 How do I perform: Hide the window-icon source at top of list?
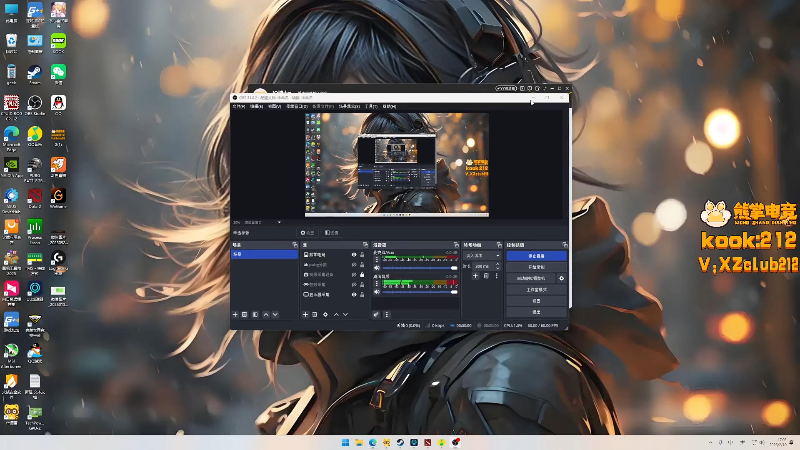click(x=354, y=255)
